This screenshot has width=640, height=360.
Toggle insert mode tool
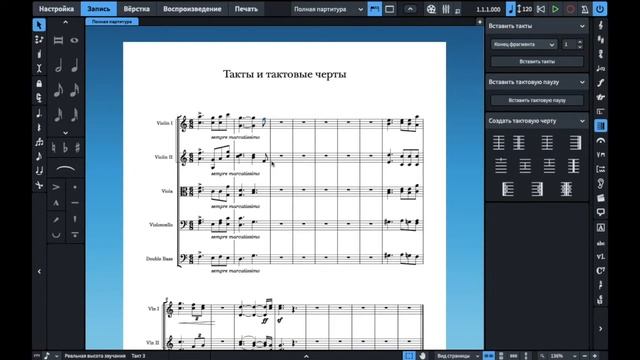[x=39, y=69]
